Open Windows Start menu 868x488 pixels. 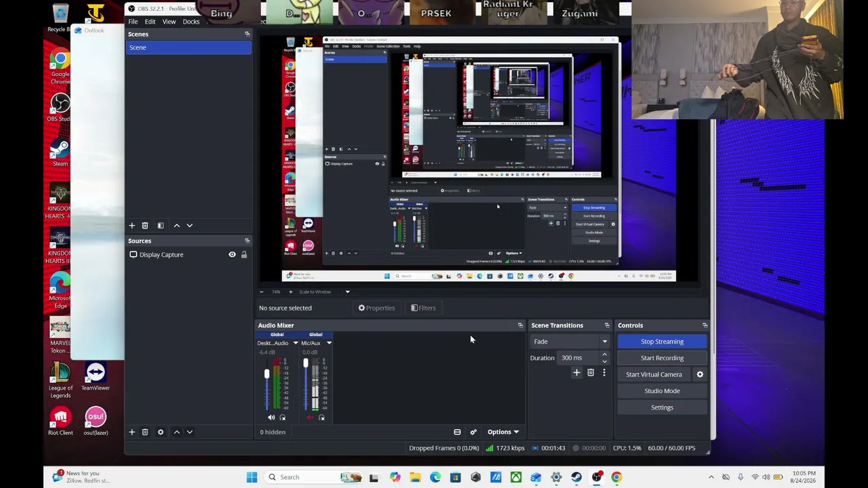pos(252,477)
